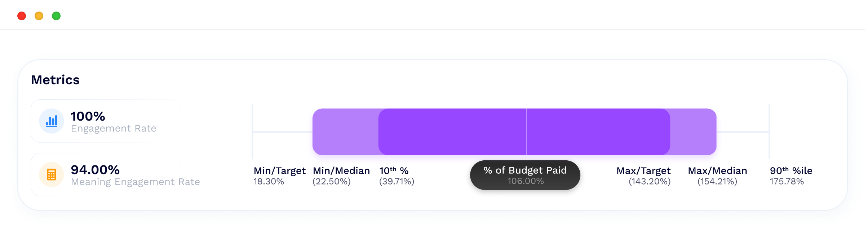This screenshot has width=868, height=234.
Task: Click the Min/Median (22.50%) label
Action: click(341, 175)
